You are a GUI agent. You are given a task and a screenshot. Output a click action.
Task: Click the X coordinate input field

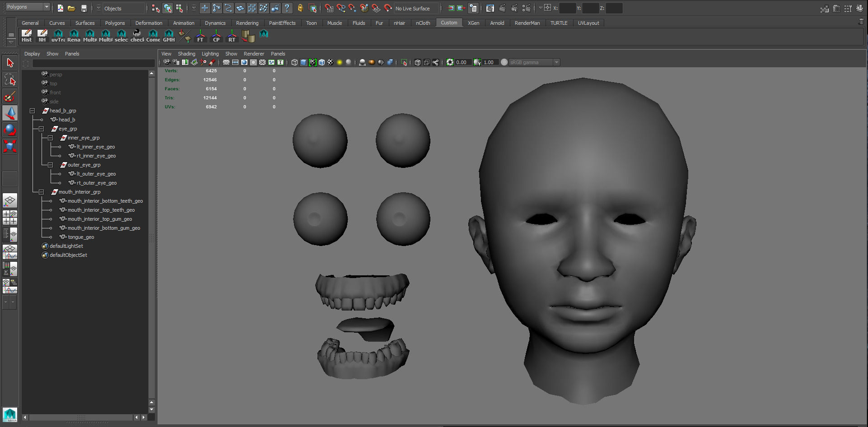tap(567, 8)
